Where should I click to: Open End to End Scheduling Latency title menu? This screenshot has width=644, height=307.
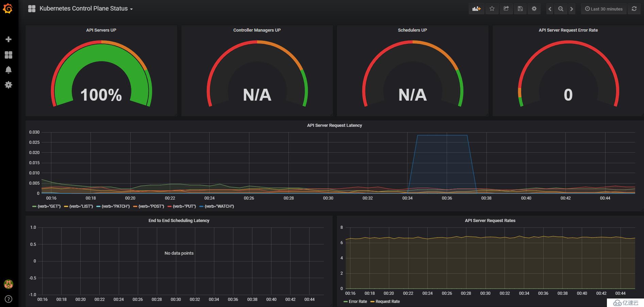tap(179, 221)
